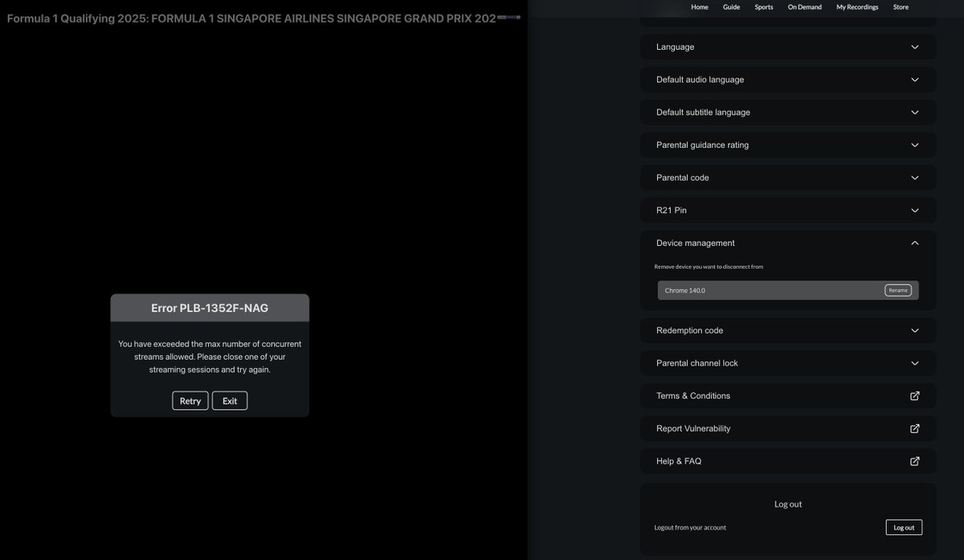Click Retry in the error dialog
964x560 pixels.
pos(190,401)
